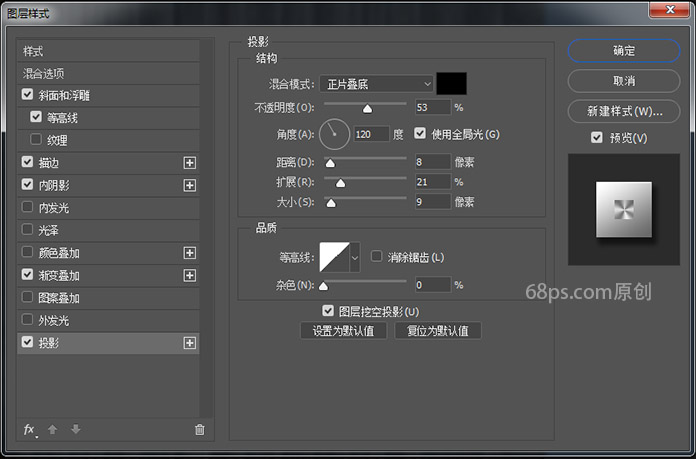This screenshot has width=696, height=459.
Task: Click the style preview thumbnail
Action: [624, 210]
